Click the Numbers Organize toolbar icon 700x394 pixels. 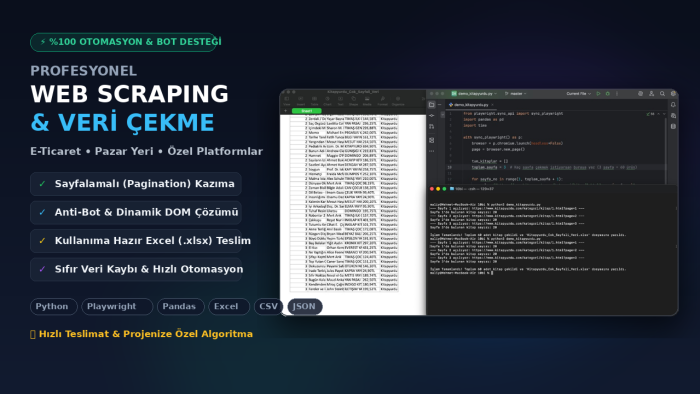click(398, 101)
